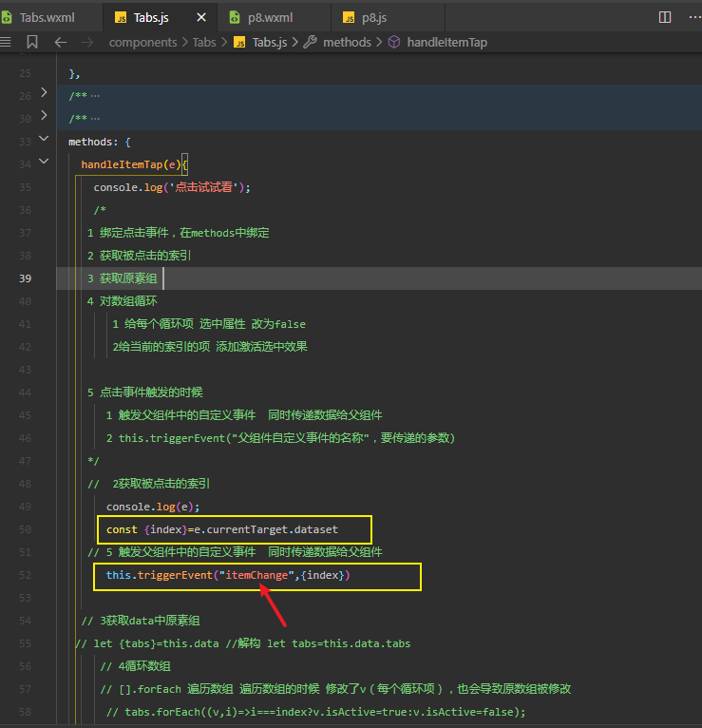
Task: Click the comment '1 绑定点击事件，在methods中绑定'
Action: click(179, 233)
